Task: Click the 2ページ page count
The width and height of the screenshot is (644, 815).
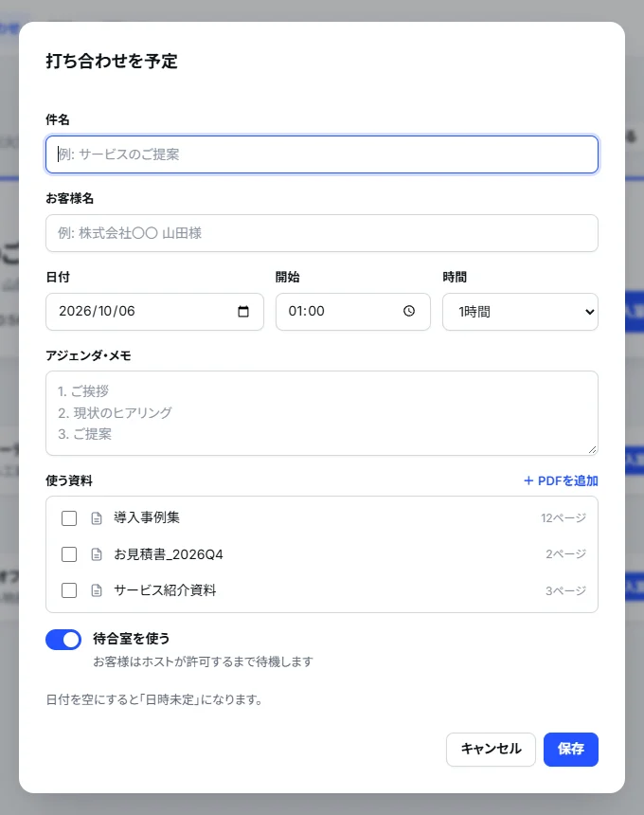Action: [566, 554]
